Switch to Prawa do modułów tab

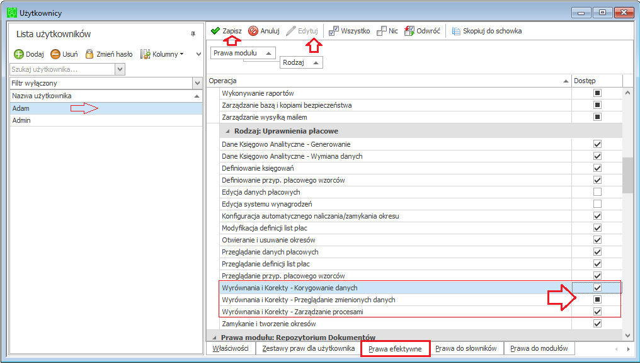click(x=539, y=348)
